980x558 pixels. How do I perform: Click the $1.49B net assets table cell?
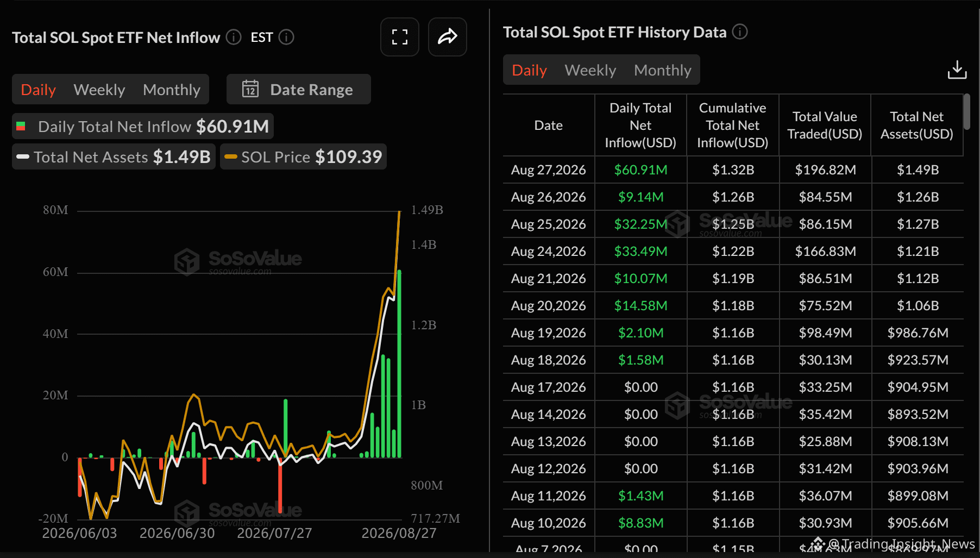(918, 170)
